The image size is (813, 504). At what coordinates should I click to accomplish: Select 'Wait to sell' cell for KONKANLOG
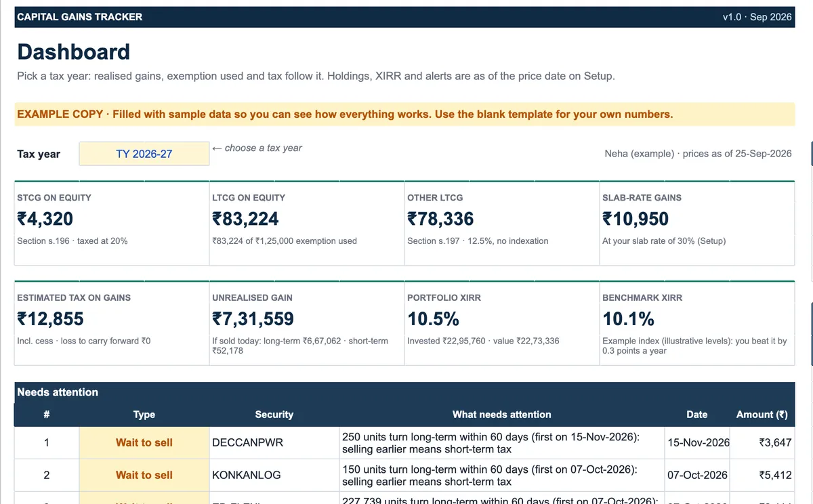tap(144, 475)
